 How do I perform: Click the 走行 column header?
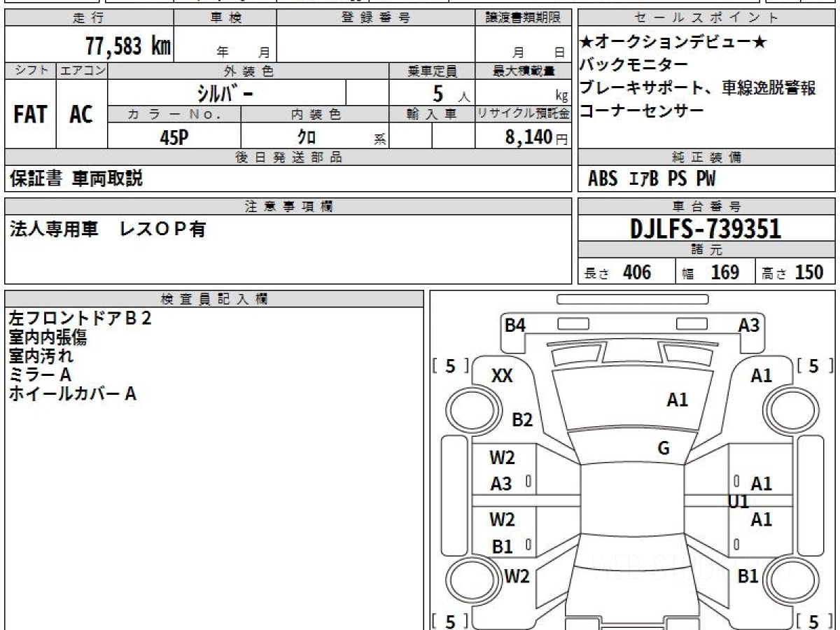point(89,18)
